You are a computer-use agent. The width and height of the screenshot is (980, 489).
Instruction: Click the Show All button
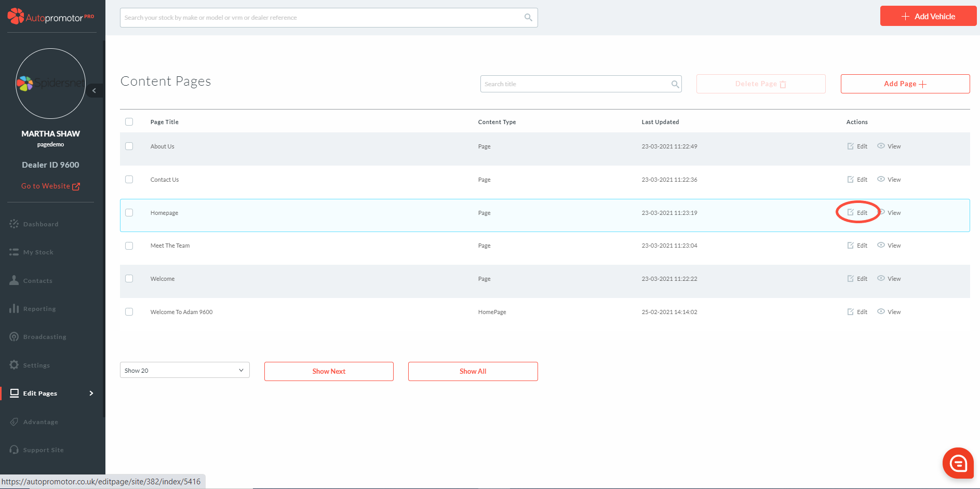pos(473,371)
